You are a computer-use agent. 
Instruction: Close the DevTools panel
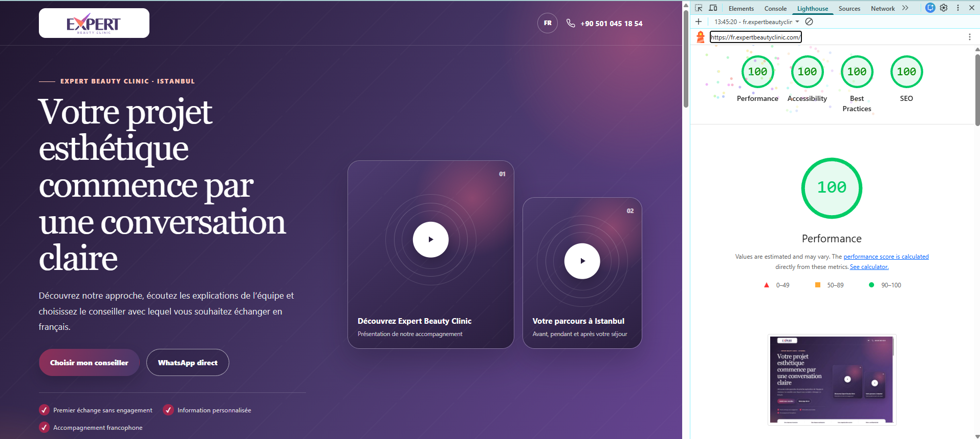[971, 8]
